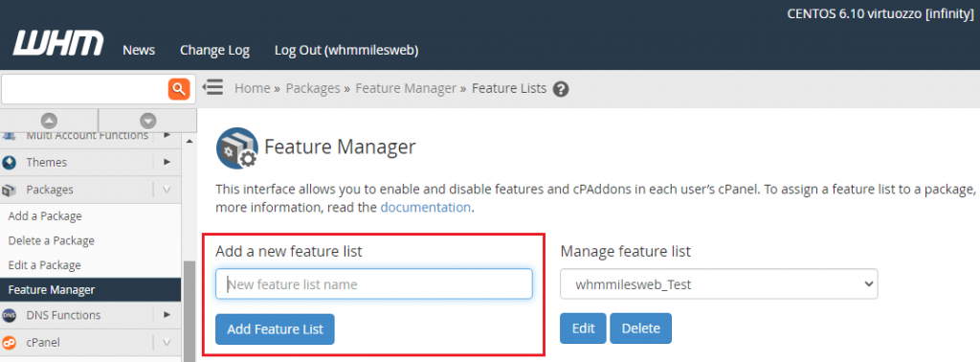980x362 pixels.
Task: Toggle the sidebar collapse menu icon
Action: [213, 87]
